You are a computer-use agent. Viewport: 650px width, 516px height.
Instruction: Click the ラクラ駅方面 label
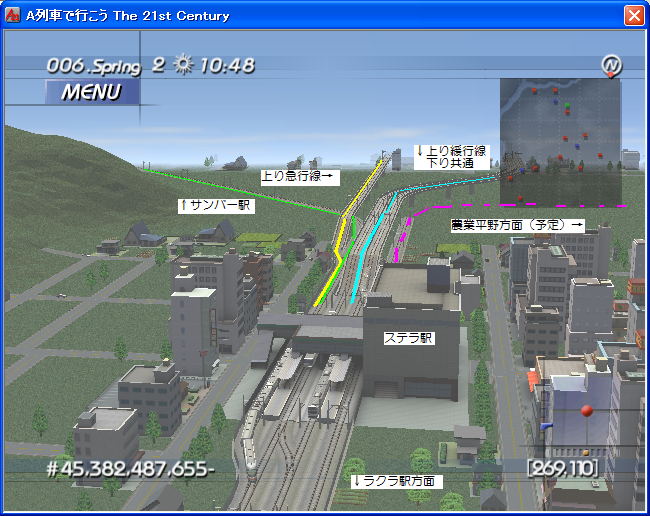pyautogui.click(x=397, y=481)
